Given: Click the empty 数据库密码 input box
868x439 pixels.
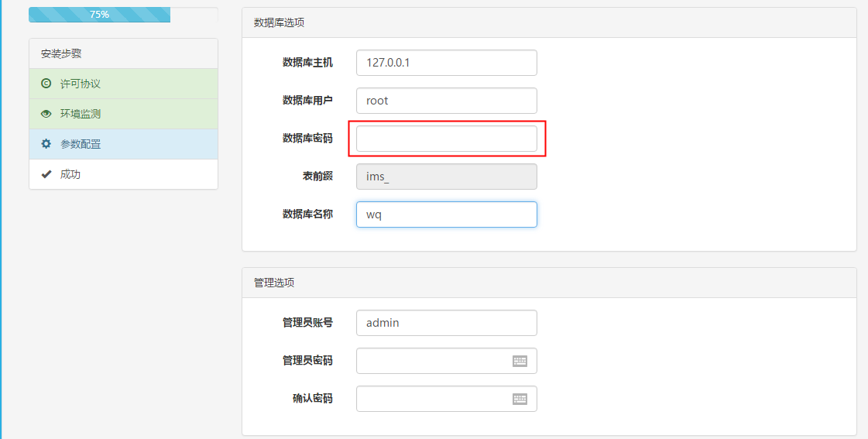Looking at the screenshot, I should 446,139.
